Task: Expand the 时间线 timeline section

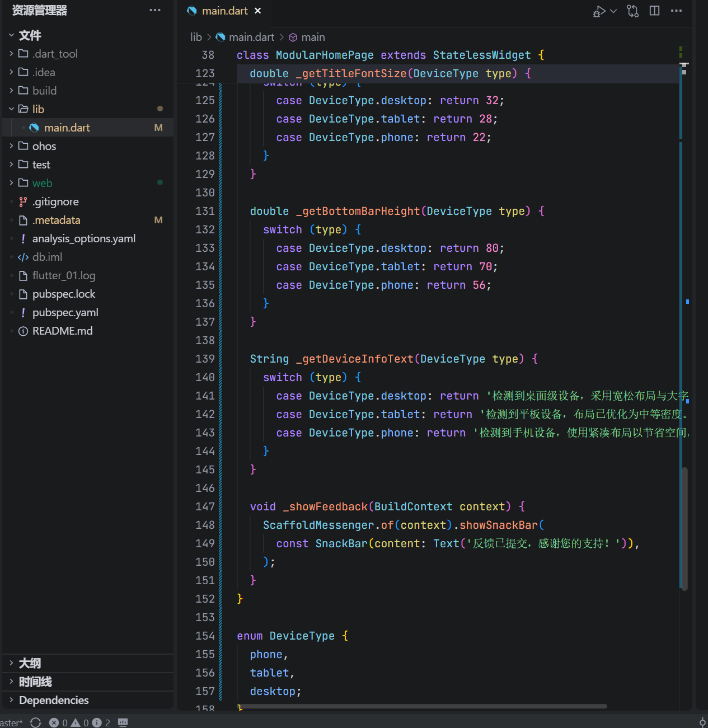Action: coord(88,682)
